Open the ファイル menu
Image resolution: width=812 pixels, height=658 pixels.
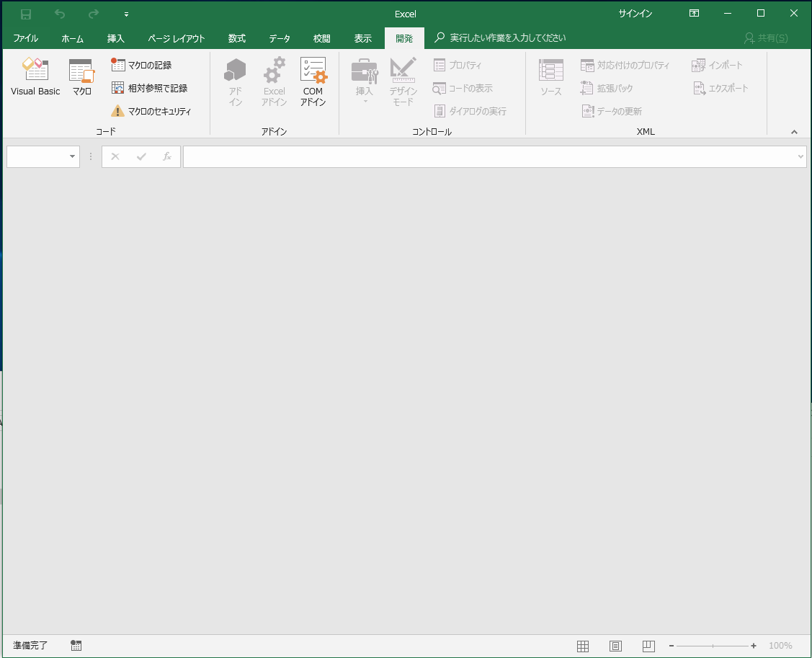point(26,38)
